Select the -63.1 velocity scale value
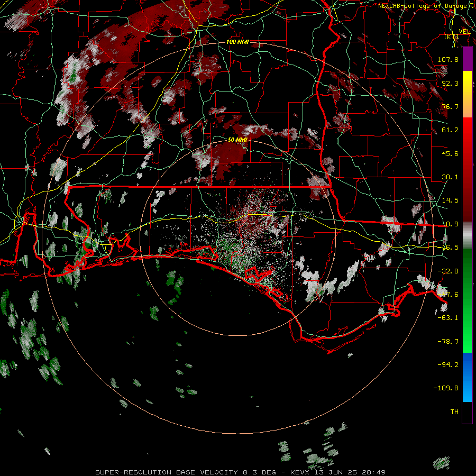This screenshot has width=476, height=476. tap(448, 318)
